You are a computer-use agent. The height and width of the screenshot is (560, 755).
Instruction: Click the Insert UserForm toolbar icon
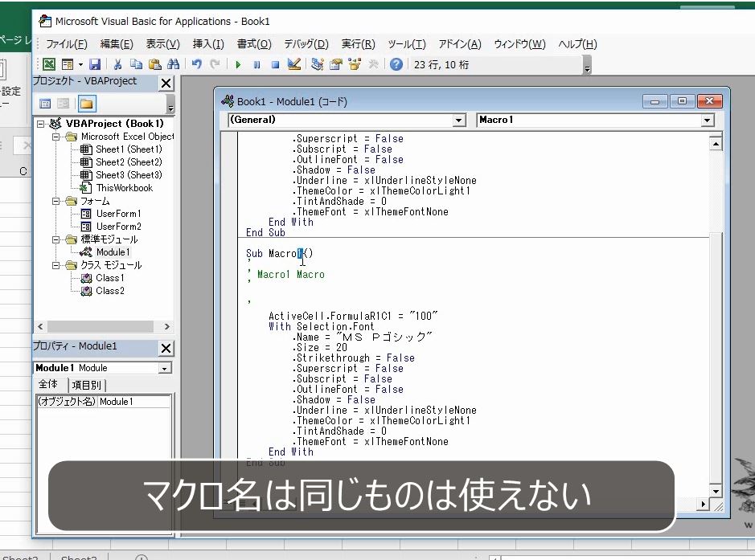68,64
